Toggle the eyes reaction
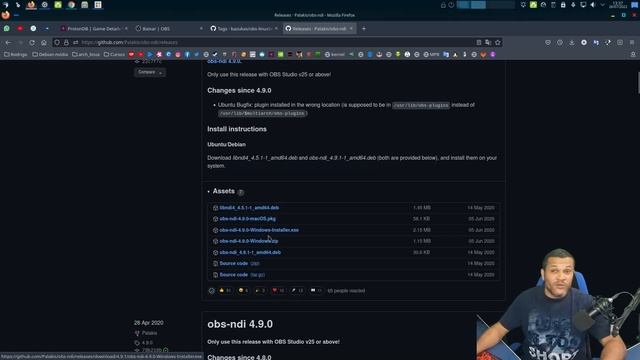The width and height of the screenshot is (640, 360). (x=316, y=291)
